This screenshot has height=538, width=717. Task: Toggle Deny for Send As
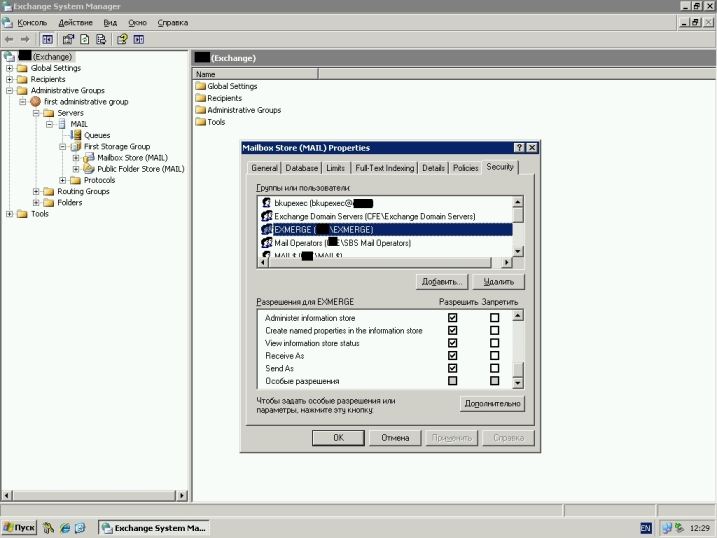click(494, 368)
